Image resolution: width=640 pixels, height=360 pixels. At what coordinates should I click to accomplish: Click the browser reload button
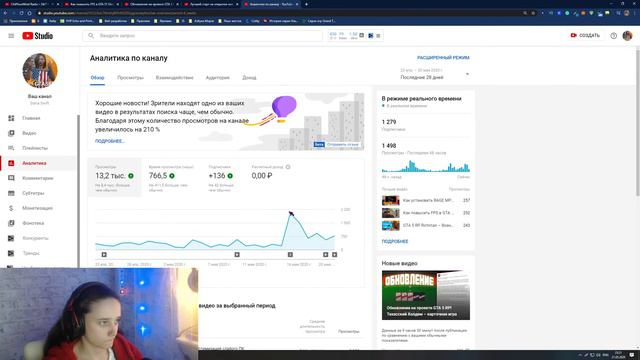click(21, 13)
